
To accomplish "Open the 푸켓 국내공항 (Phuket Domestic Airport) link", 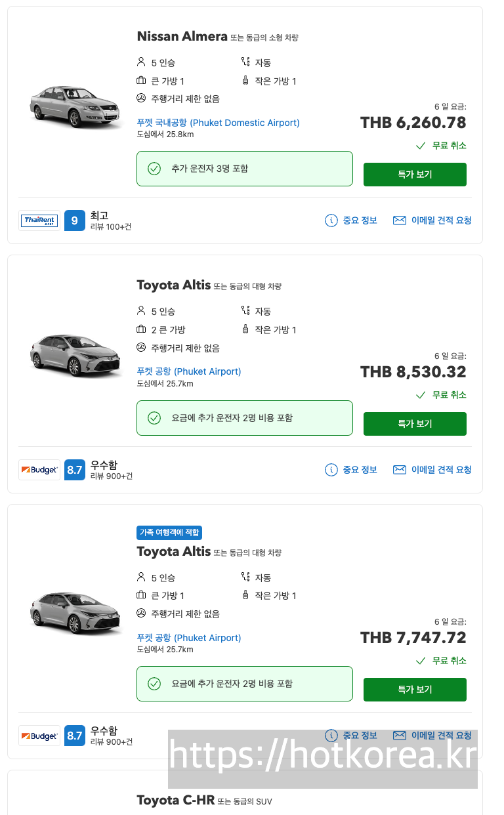I will (218, 123).
